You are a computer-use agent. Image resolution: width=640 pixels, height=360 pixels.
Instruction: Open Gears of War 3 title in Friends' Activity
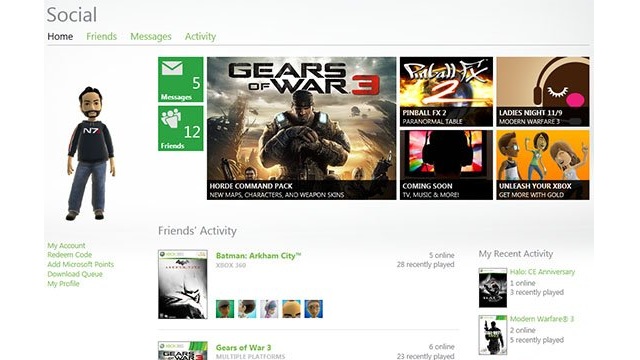pos(243,347)
